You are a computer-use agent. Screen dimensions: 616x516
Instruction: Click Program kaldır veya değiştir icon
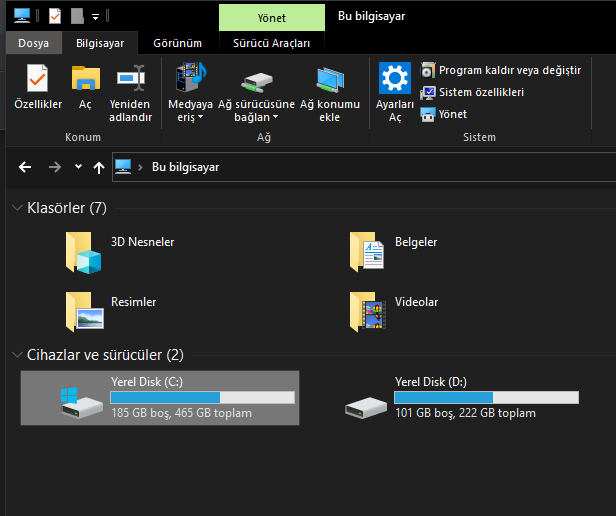[428, 70]
